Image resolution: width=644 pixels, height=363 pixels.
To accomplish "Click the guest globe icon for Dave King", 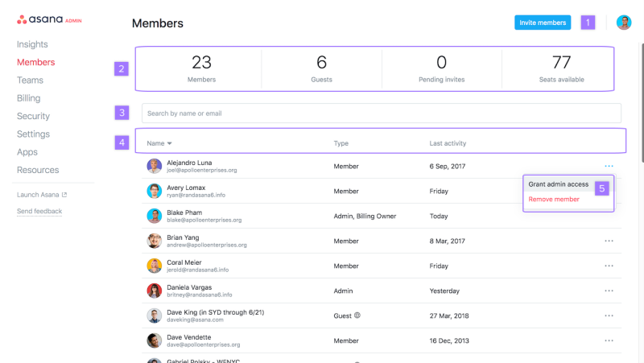I will [357, 316].
